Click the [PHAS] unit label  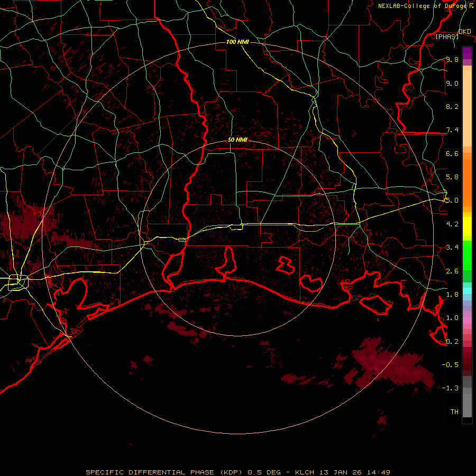[x=447, y=36]
